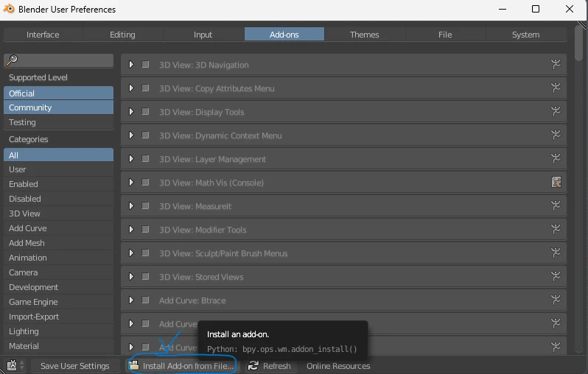Switch to the Interface tab
This screenshot has height=374, width=588.
click(43, 35)
